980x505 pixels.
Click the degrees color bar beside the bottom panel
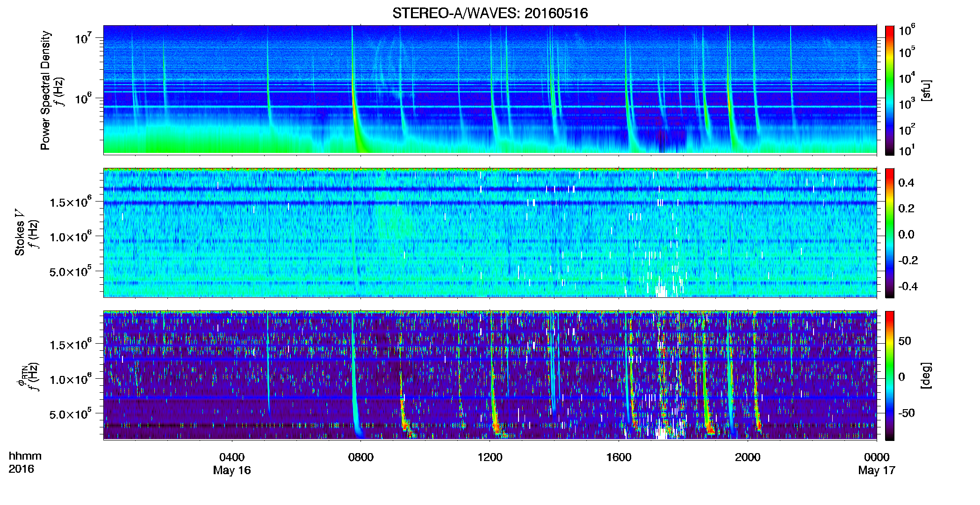(889, 375)
